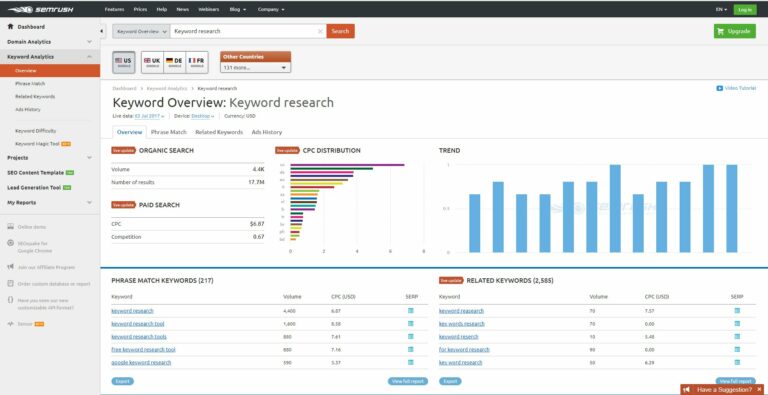Select the UK database flag button
Screen dimensions: 768x395
pos(152,62)
